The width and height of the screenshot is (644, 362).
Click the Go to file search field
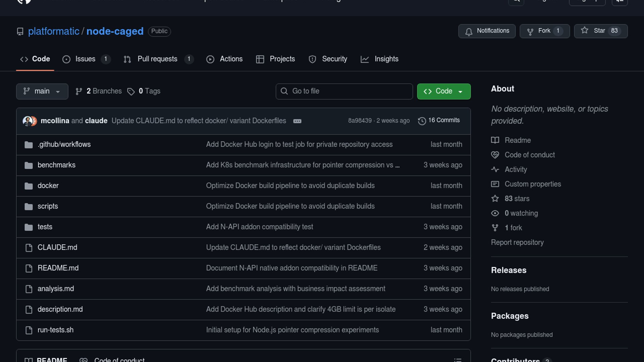pos(344,91)
